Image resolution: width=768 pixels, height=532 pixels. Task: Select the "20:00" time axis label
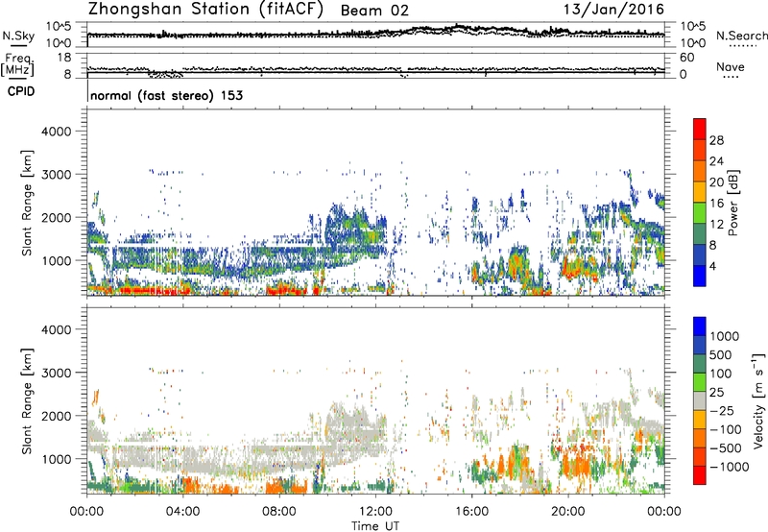[568, 512]
